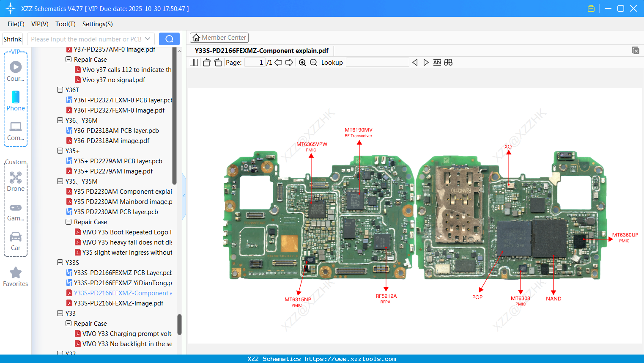
Task: Collapse the Repair Case group under Y33
Action: pos(69,323)
